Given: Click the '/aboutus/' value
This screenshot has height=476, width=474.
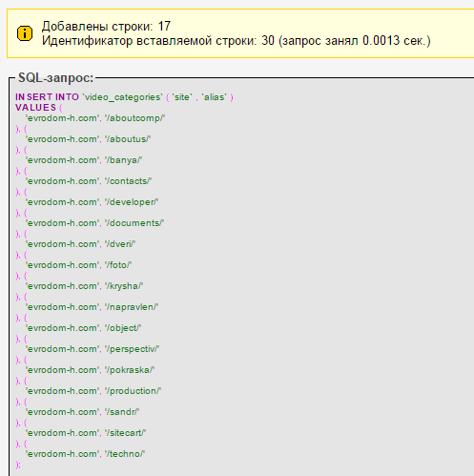Looking at the screenshot, I should click(128, 139).
